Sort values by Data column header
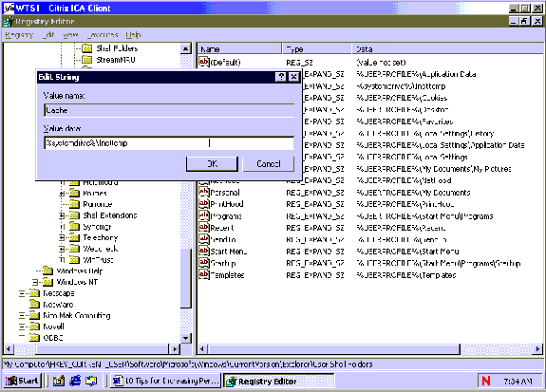Screen dimensions: 546x392 pos(447,48)
